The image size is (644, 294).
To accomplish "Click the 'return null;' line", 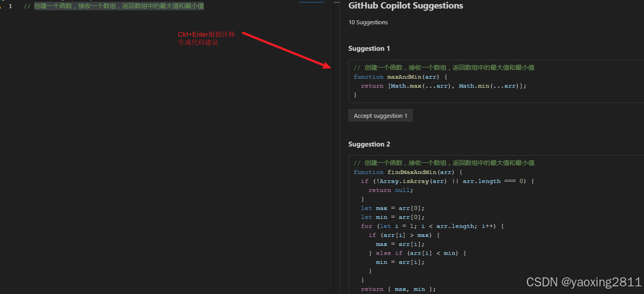I will [391, 190].
